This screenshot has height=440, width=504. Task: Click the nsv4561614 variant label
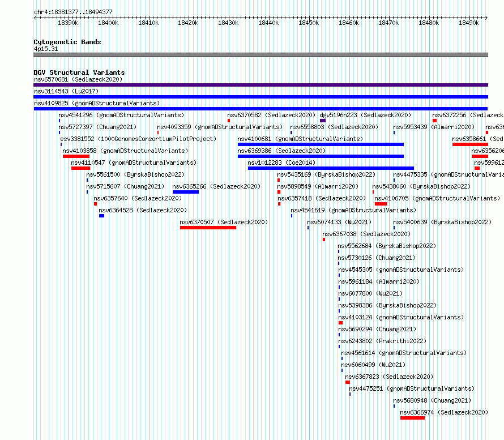click(404, 353)
